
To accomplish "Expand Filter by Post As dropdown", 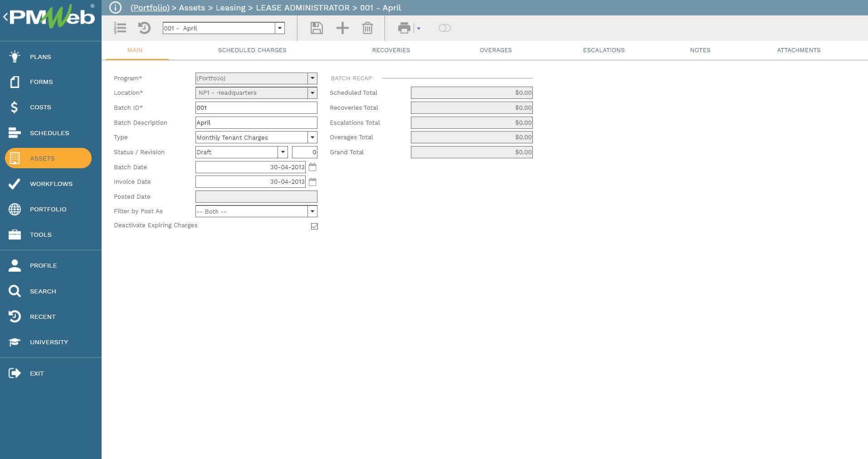I will (x=312, y=211).
